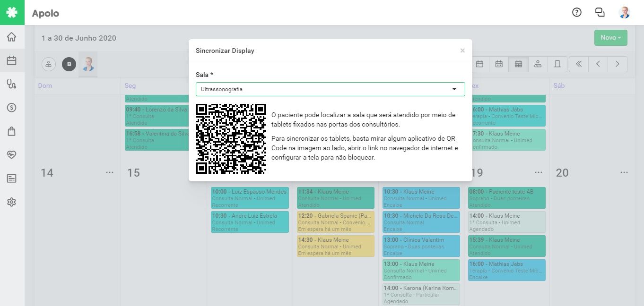The height and width of the screenshot is (306, 644).
Task: Open the Sala dropdown showing Ultrassonografia
Action: coord(330,89)
